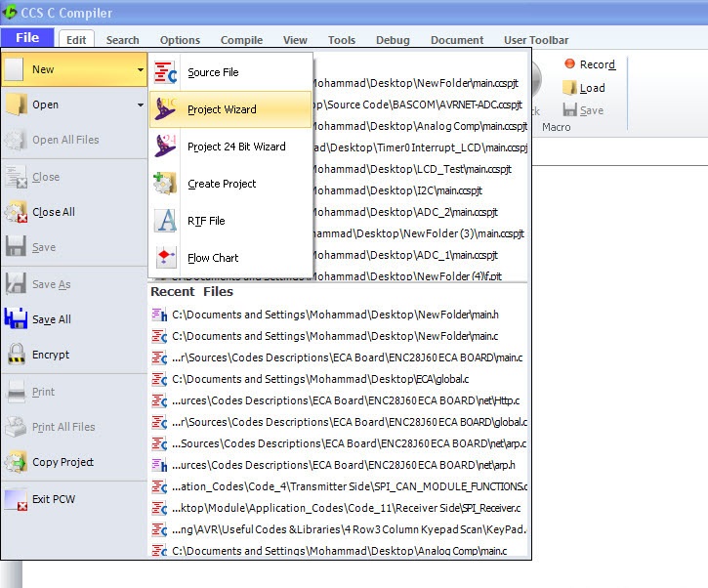Open the Search menu

pyautogui.click(x=122, y=40)
